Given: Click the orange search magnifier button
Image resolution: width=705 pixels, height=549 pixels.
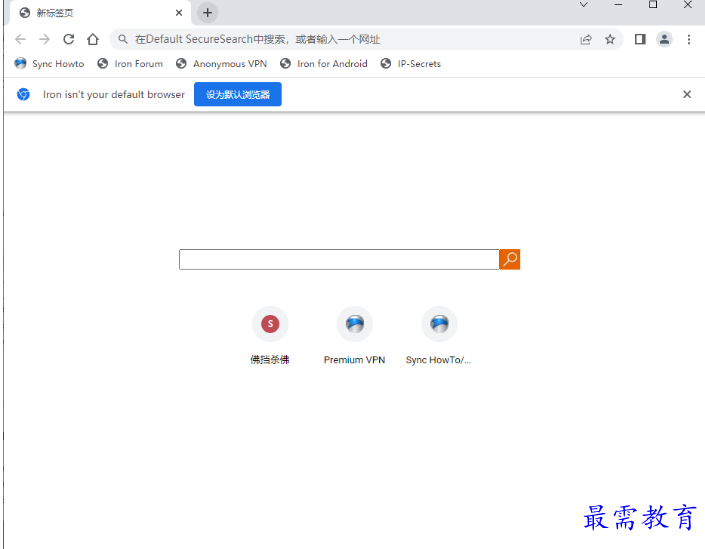Looking at the screenshot, I should point(510,259).
